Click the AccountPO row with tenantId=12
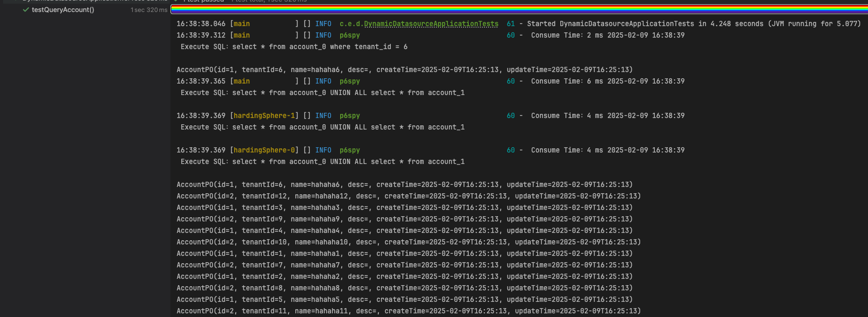 coord(408,196)
